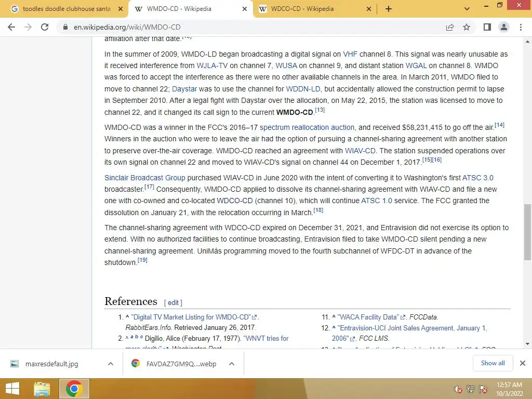532x399 pixels.
Task: Jump to citation 19
Action: click(x=142, y=260)
